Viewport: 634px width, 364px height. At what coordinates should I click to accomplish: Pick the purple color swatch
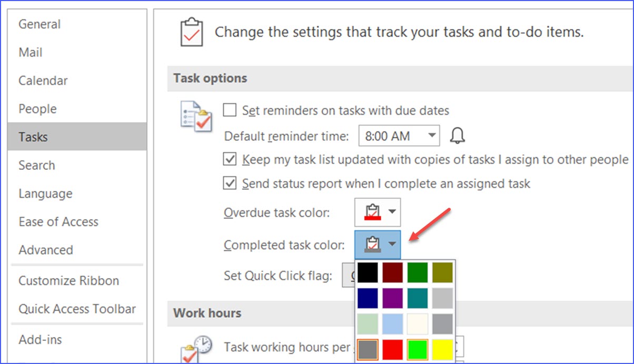tap(392, 298)
